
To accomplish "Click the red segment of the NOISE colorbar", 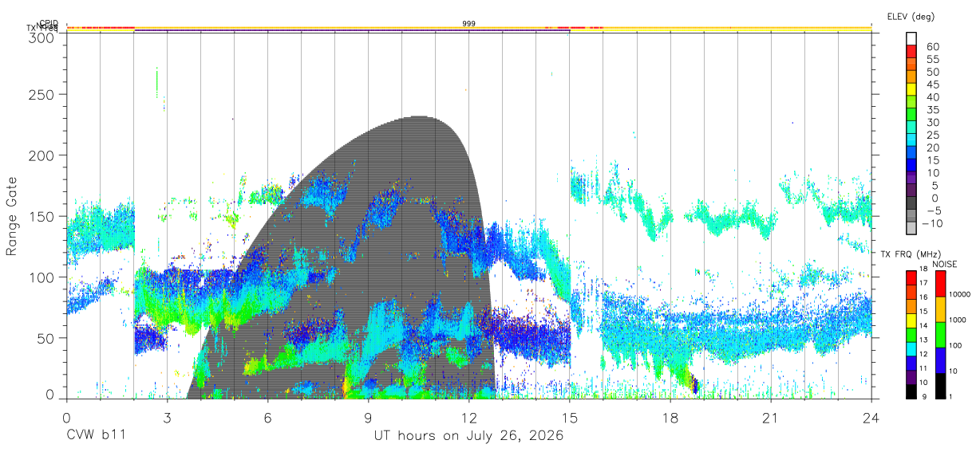I will click(939, 283).
